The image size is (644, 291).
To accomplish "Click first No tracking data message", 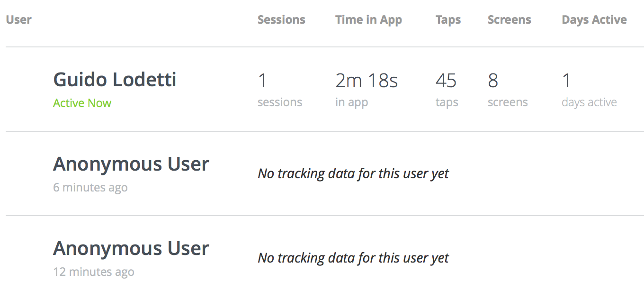I will (353, 174).
